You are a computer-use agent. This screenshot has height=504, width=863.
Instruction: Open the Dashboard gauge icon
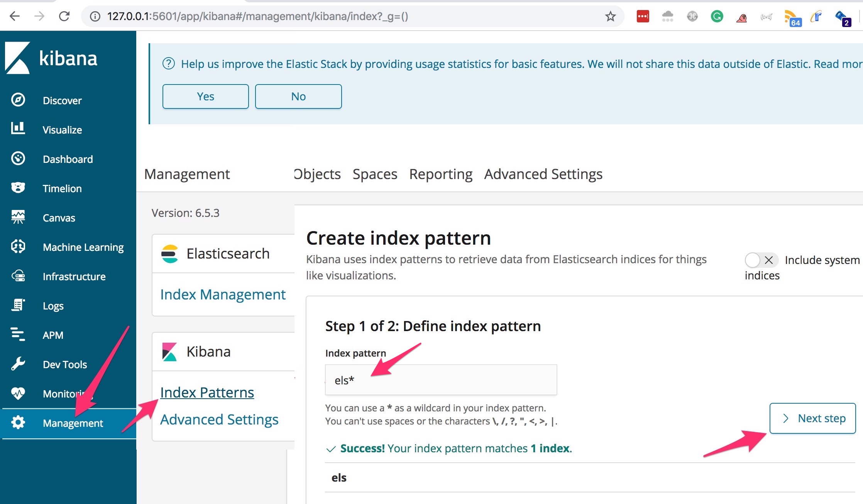click(18, 158)
